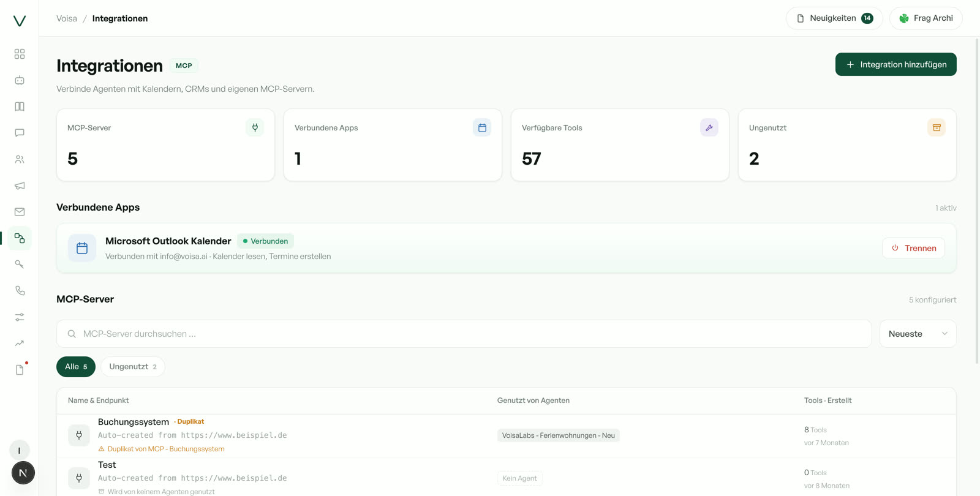Open the campaigns megaphone icon
980x496 pixels.
tap(20, 186)
